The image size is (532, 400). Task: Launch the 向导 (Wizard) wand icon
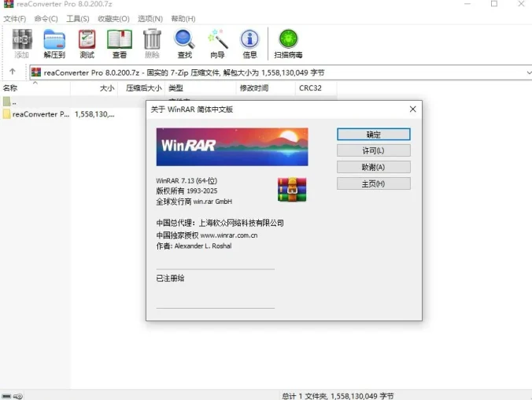[217, 43]
